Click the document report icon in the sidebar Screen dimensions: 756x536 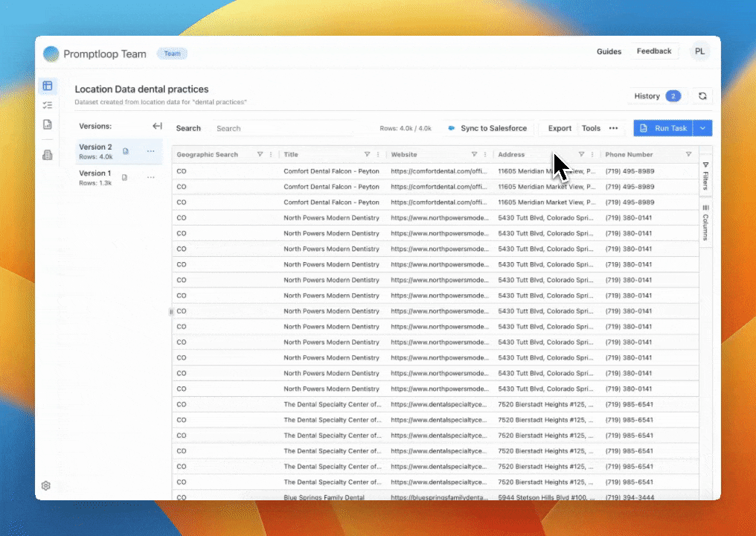tap(48, 124)
